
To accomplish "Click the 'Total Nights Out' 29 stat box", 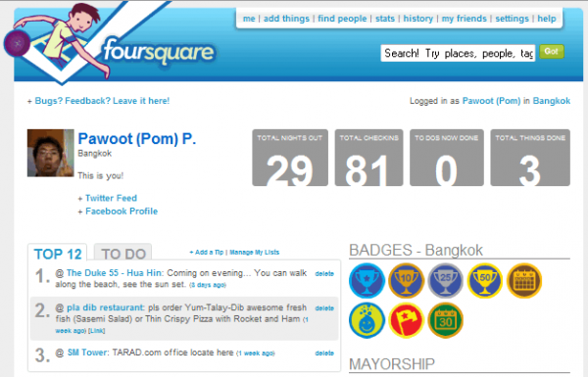I will (290, 158).
